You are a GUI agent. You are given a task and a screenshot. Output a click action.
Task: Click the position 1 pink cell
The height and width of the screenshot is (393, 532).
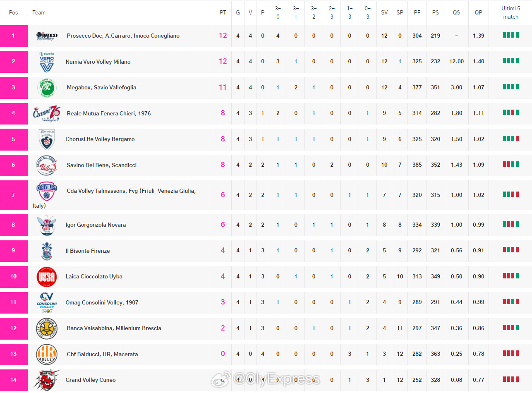point(14,36)
